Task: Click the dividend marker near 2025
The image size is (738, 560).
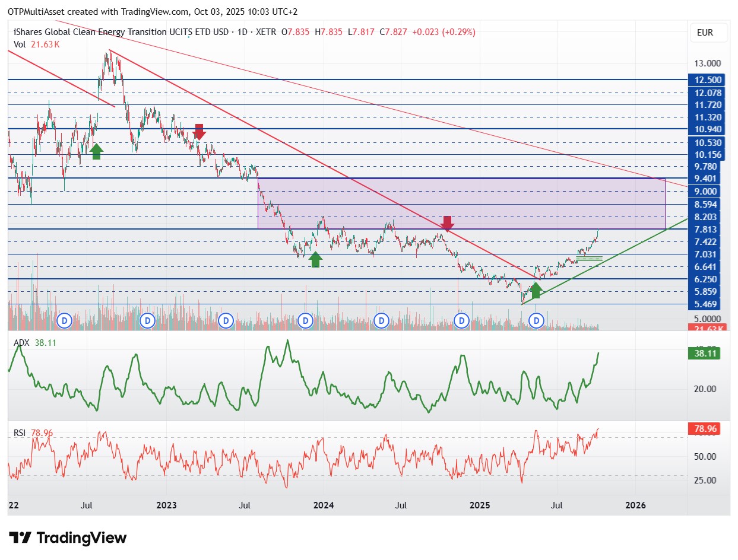Action: click(x=461, y=321)
